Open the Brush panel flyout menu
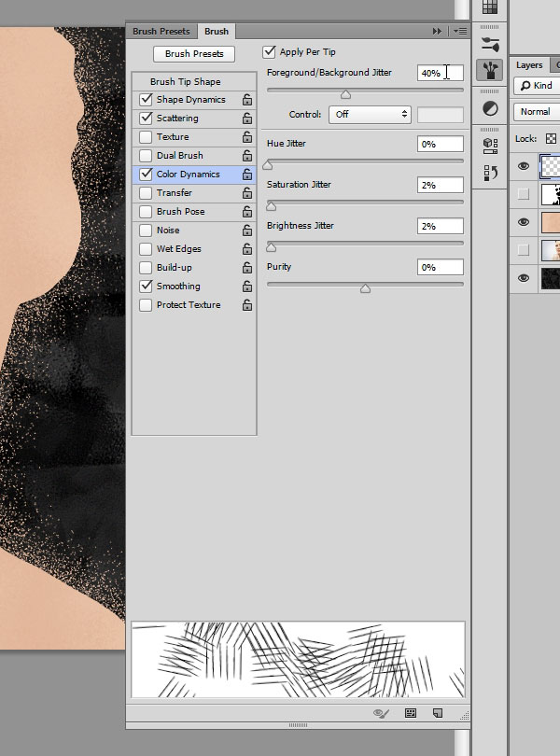Viewport: 560px width, 756px height. click(459, 31)
